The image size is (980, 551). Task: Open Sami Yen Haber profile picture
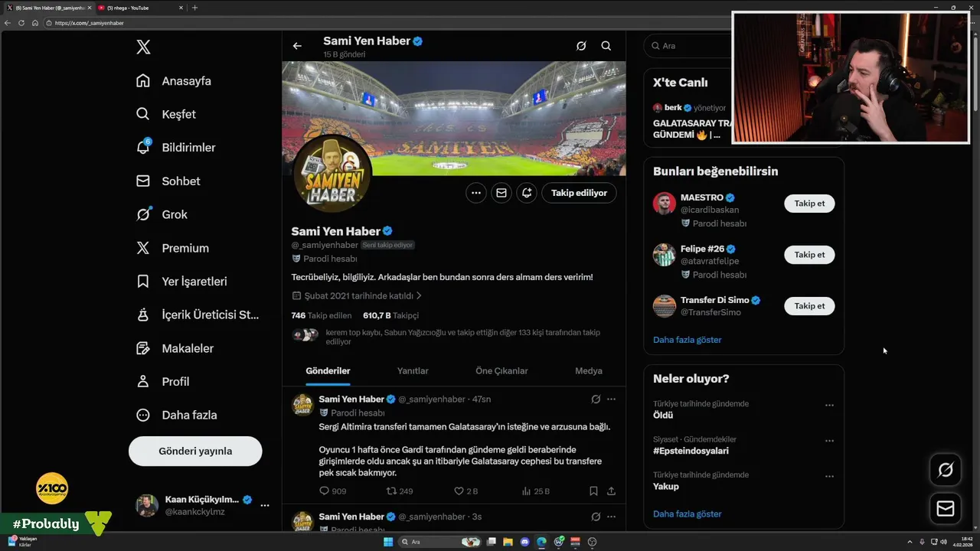click(332, 175)
